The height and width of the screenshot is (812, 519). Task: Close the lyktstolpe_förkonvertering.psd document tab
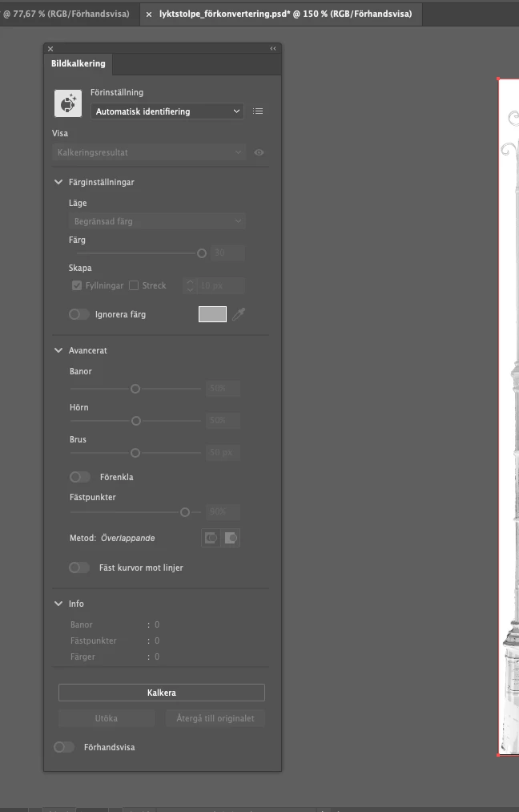pos(149,14)
